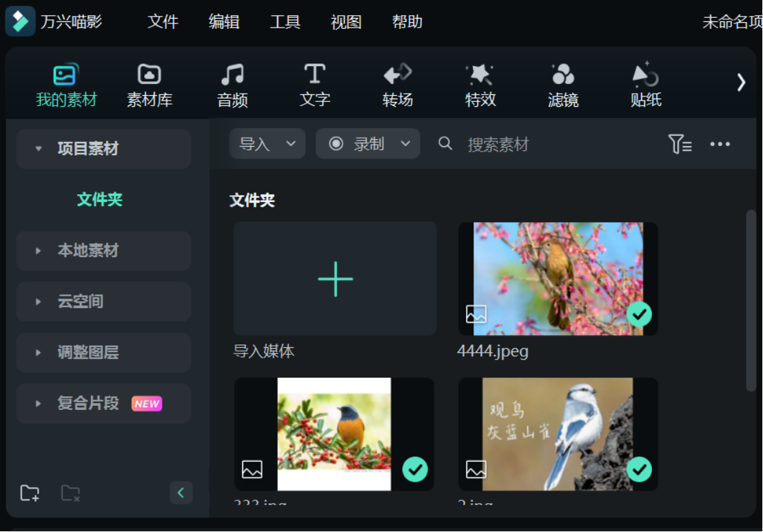Screen dimensions: 763x532
Task: Expand the 本地素材 section
Action: click(103, 251)
